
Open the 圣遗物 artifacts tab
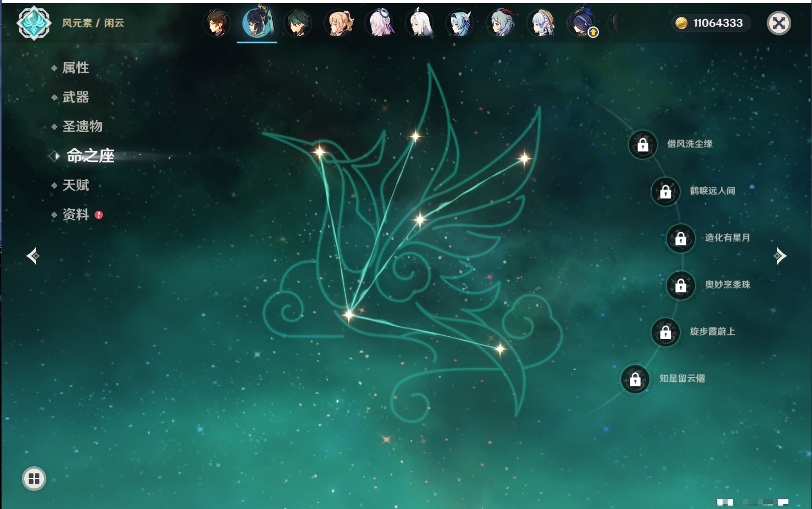point(82,127)
